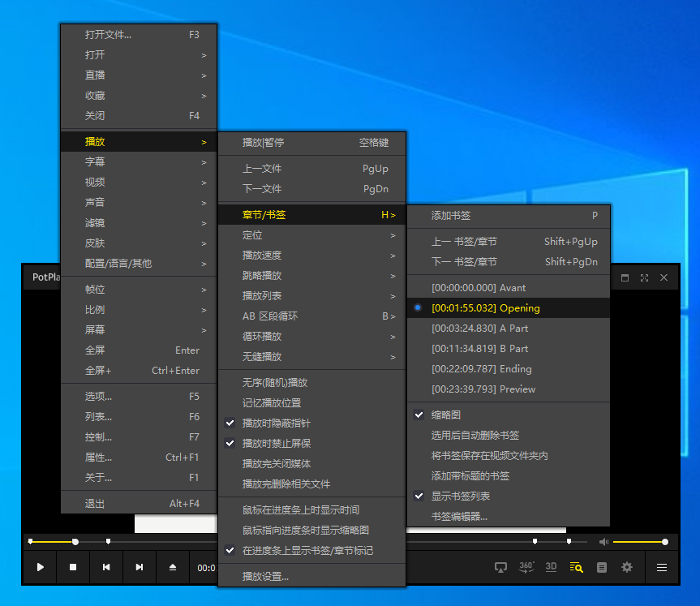This screenshot has height=606, width=700.
Task: Select 下一 书签/章节 entry
Action: click(509, 262)
